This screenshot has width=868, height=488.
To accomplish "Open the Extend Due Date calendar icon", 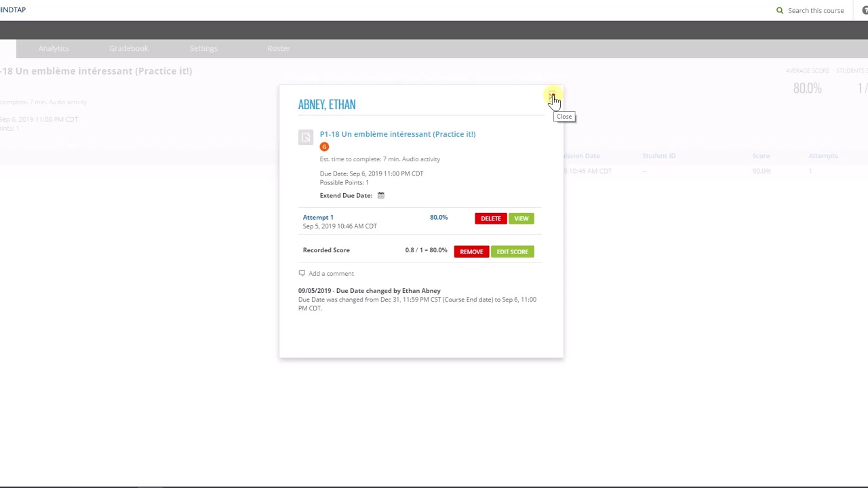I will coord(381,195).
